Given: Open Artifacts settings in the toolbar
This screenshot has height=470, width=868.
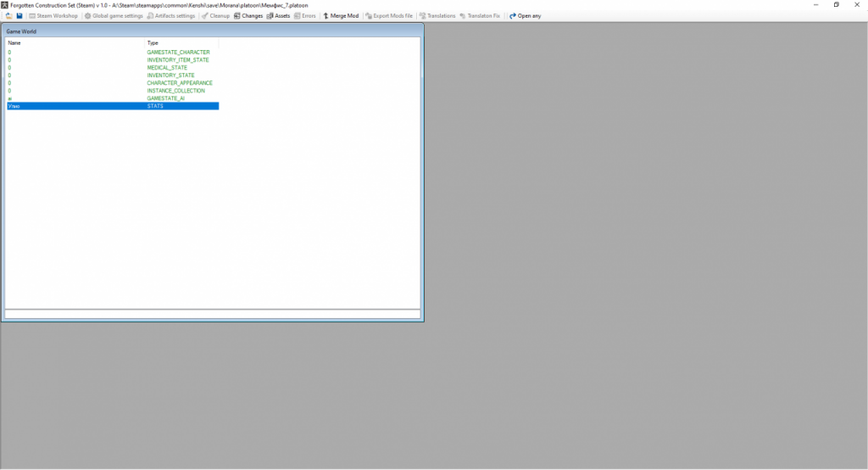Looking at the screenshot, I should click(170, 15).
